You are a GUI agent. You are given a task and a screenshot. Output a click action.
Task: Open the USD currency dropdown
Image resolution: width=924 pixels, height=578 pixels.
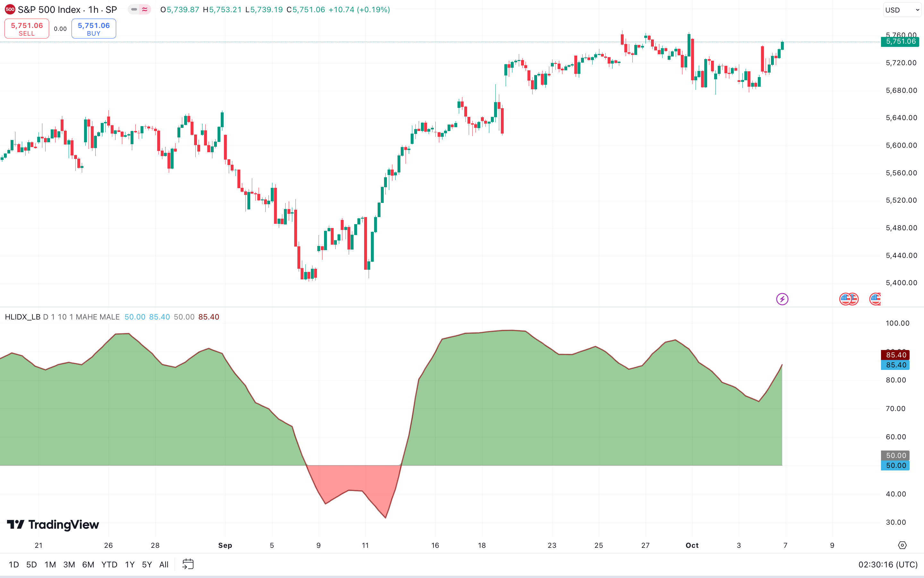pyautogui.click(x=902, y=10)
